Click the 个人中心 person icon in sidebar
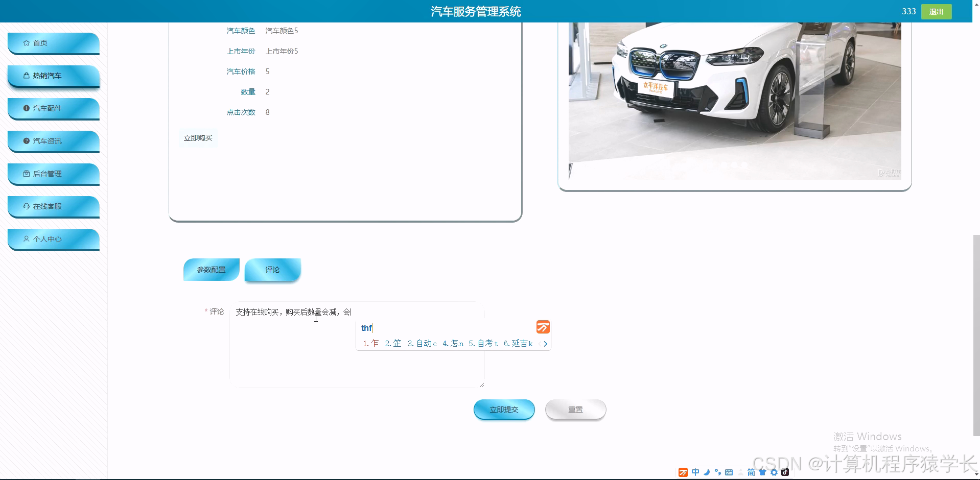The height and width of the screenshot is (480, 980). (26, 239)
